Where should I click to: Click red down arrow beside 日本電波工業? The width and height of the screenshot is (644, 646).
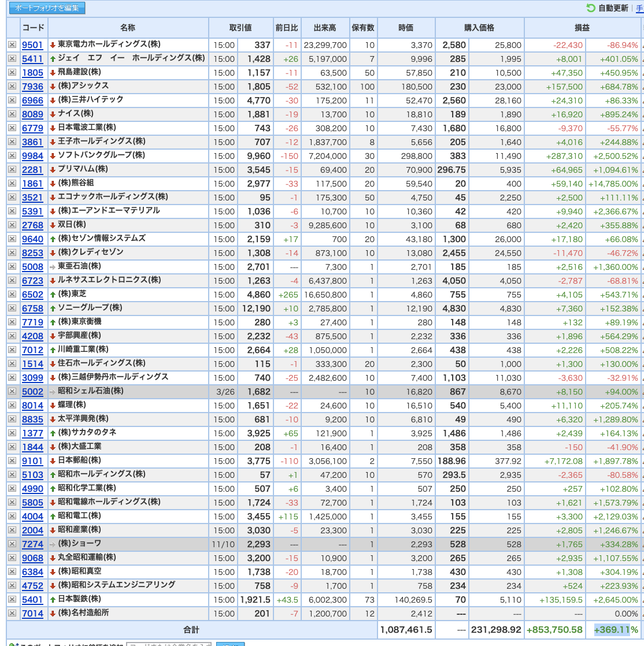click(53, 128)
